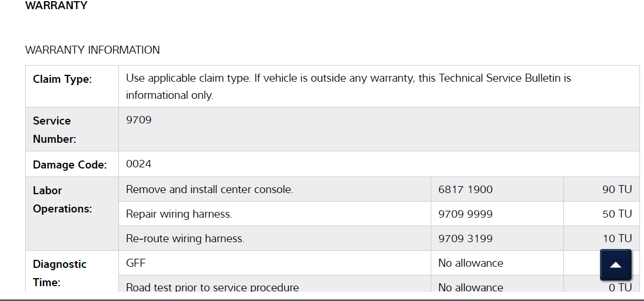Viewport: 644px width, 301px height.
Task: Click labor code 6817 1900
Action: coord(465,190)
